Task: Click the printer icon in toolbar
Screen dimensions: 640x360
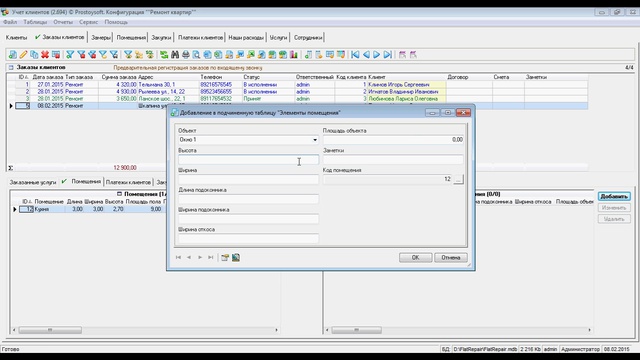Action: (x=186, y=54)
